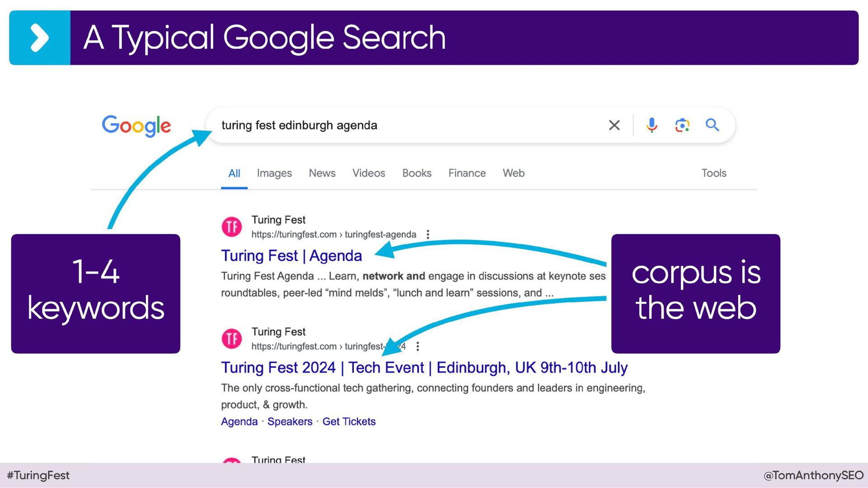The image size is (868, 488).
Task: Click the slide title chevron icon
Action: [x=40, y=38]
